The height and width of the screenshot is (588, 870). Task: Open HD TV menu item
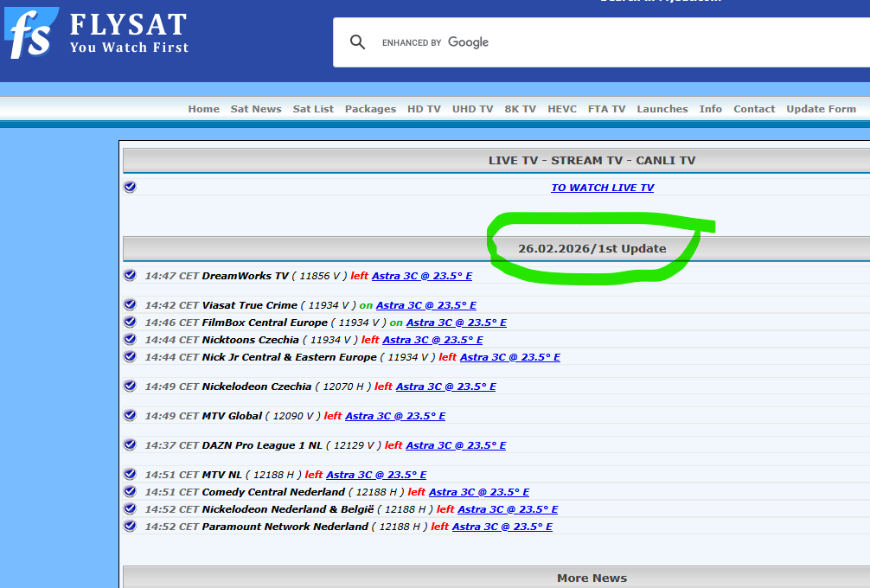pyautogui.click(x=424, y=109)
